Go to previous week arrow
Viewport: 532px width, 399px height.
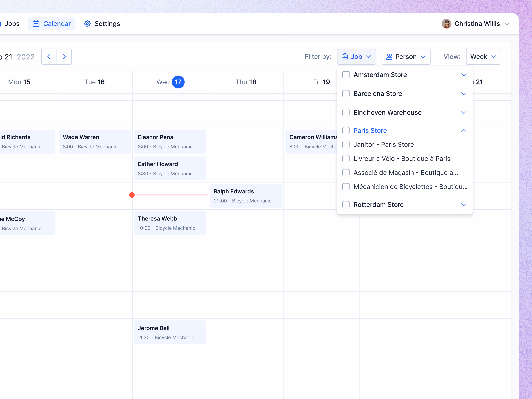pos(49,57)
